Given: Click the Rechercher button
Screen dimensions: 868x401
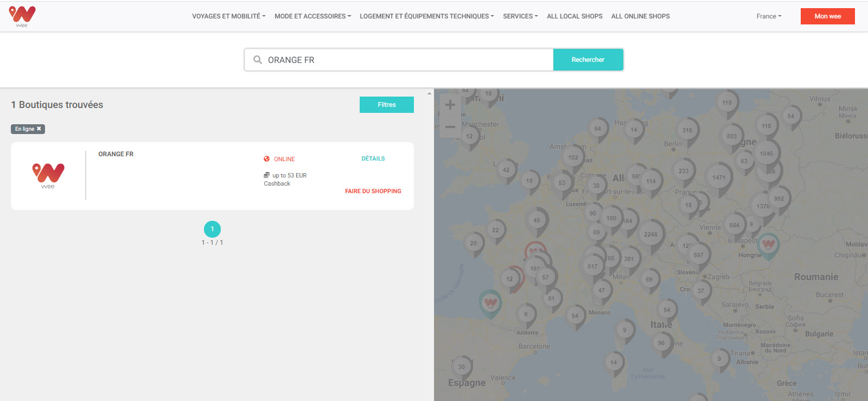Looking at the screenshot, I should [x=588, y=60].
